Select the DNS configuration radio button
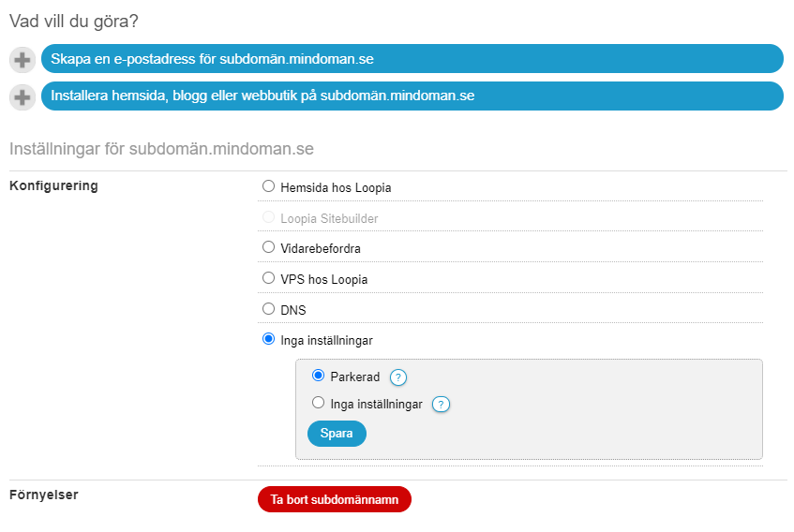Image resolution: width=794 pixels, height=532 pixels. point(268,308)
